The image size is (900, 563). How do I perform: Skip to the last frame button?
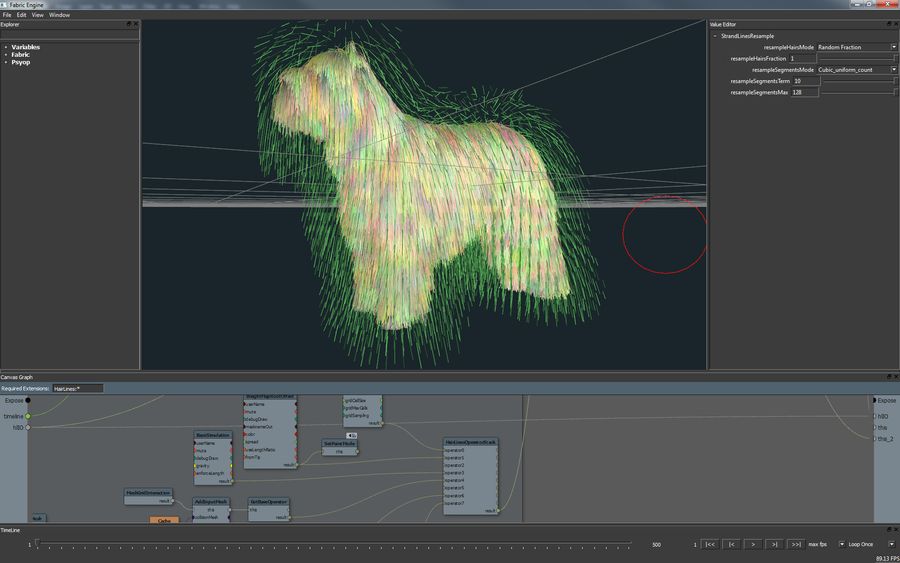pyautogui.click(x=795, y=544)
